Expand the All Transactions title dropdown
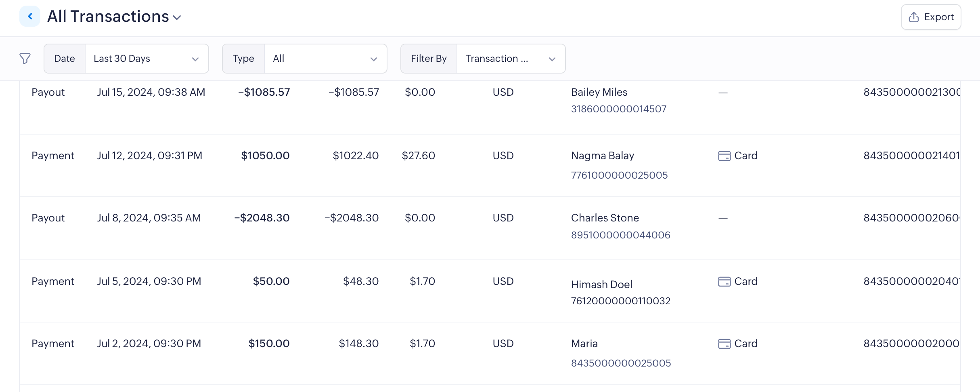This screenshot has width=980, height=392. tap(177, 17)
